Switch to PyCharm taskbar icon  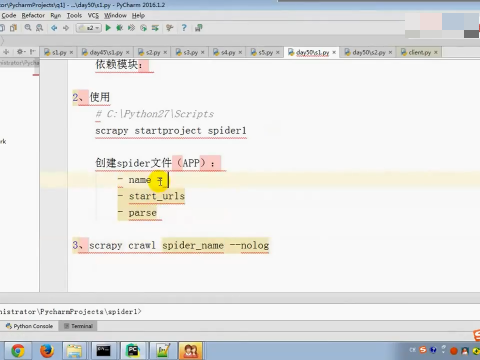(x=133, y=351)
